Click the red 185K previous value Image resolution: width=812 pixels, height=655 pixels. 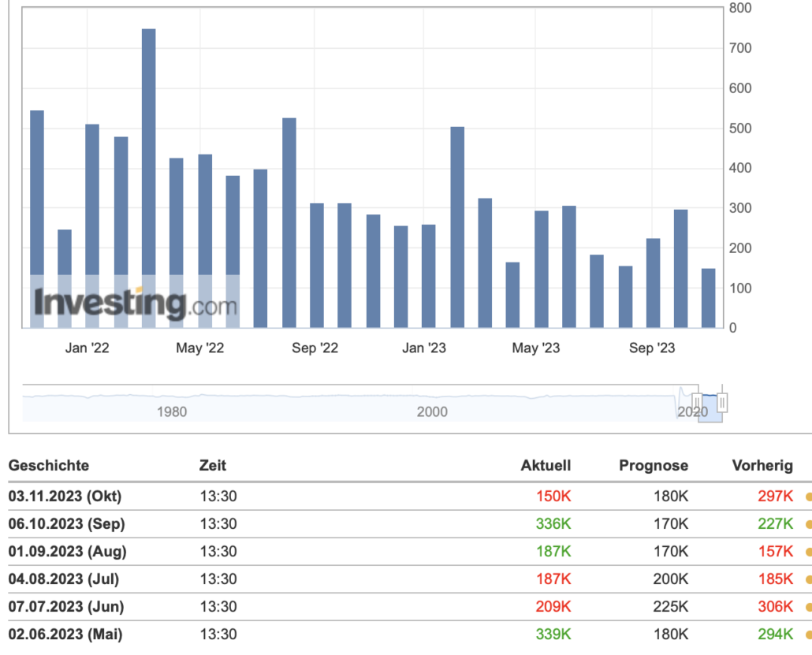(x=775, y=579)
